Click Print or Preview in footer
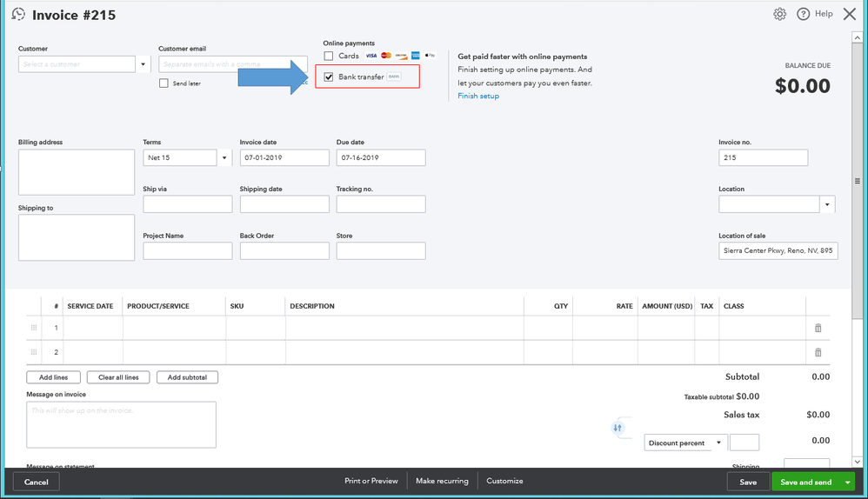 coord(371,481)
